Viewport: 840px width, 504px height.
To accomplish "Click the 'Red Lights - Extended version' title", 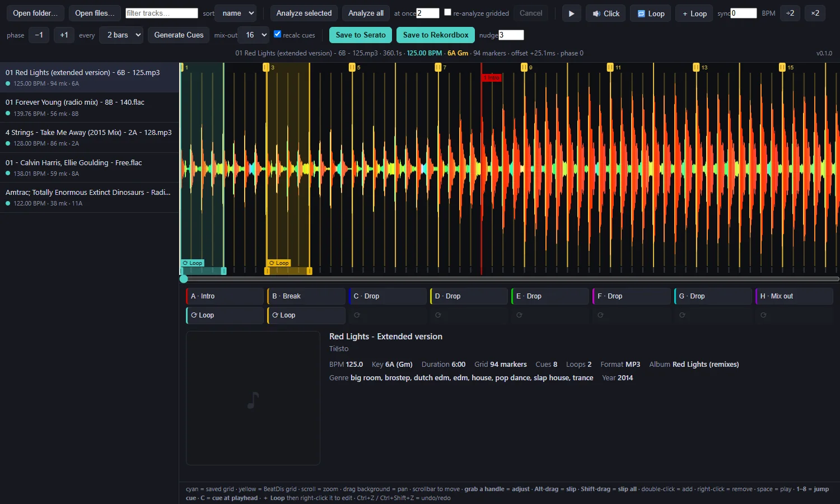I will pos(386,337).
